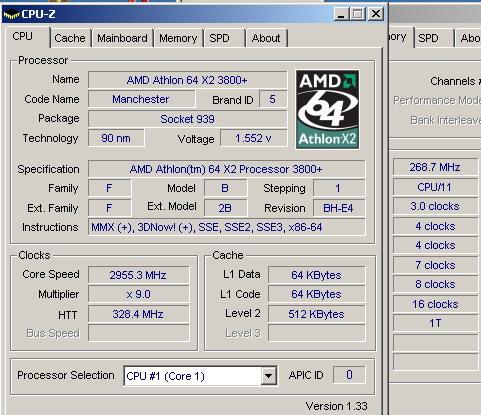Screen dimensions: 481x415
Task: Click 16 clocks in background window
Action: [x=435, y=304]
